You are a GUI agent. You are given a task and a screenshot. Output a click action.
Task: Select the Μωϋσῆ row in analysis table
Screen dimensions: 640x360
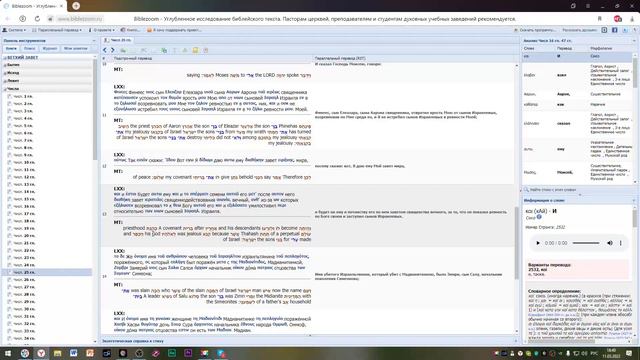[x=577, y=172]
